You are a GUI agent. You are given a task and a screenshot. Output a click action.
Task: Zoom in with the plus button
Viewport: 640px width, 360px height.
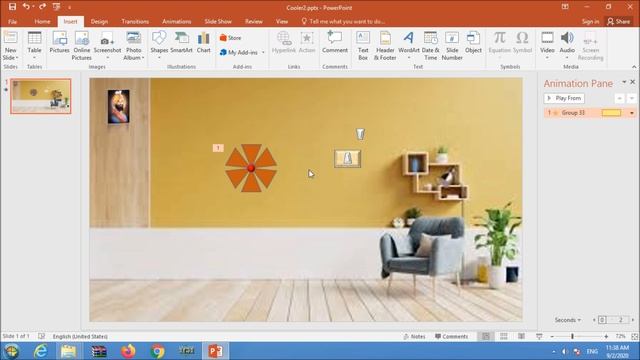606,336
